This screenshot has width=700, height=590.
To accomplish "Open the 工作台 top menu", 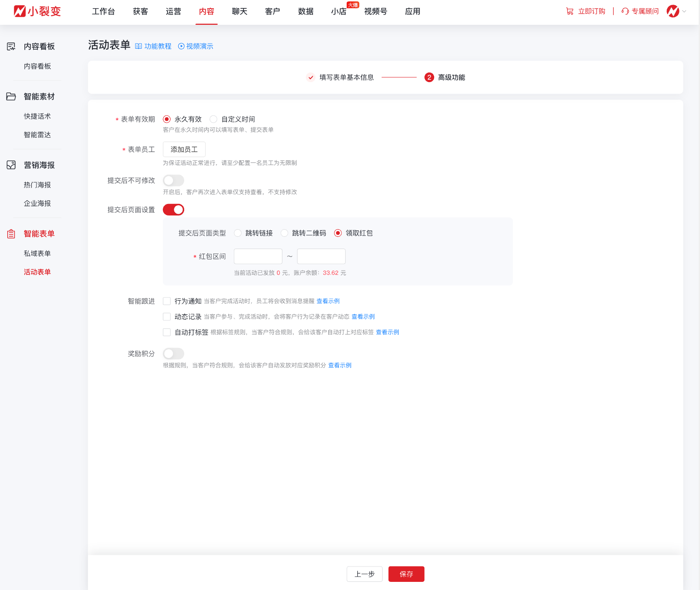I will pos(103,12).
